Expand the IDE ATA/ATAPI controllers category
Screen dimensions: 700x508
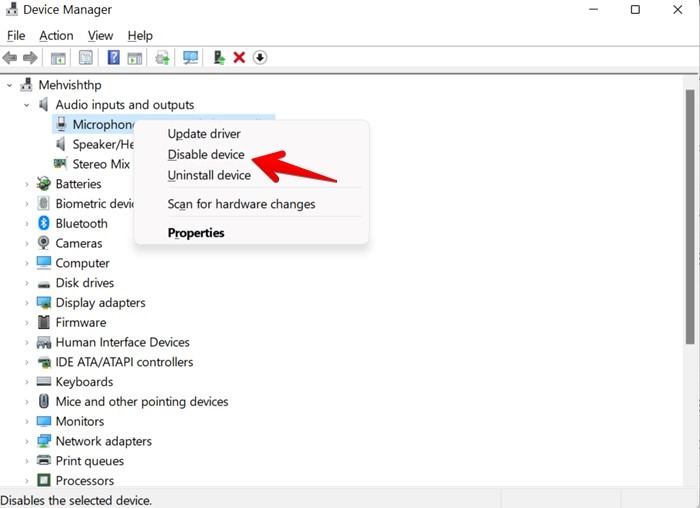coord(27,362)
